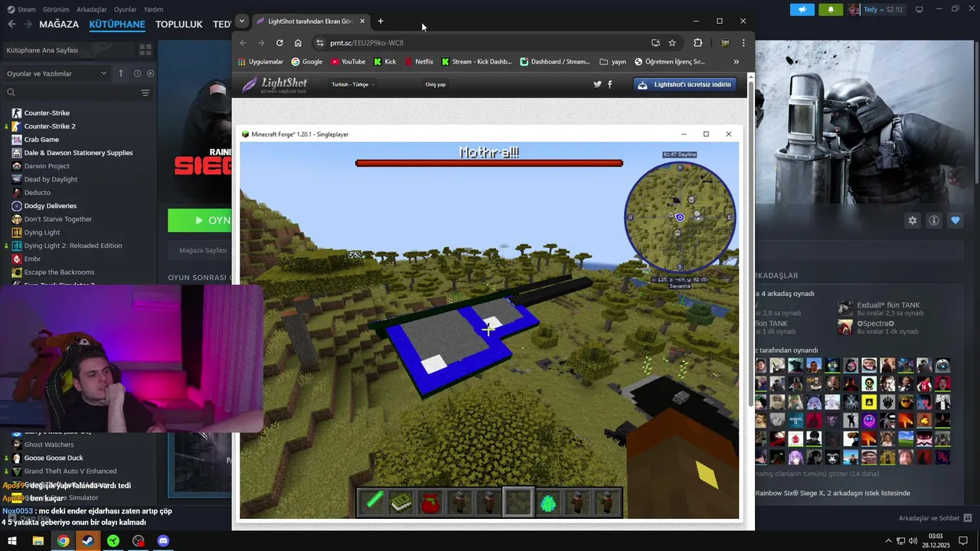Screen dimensions: 980x551
Task: Open Discord from Windows taskbar
Action: click(x=163, y=541)
